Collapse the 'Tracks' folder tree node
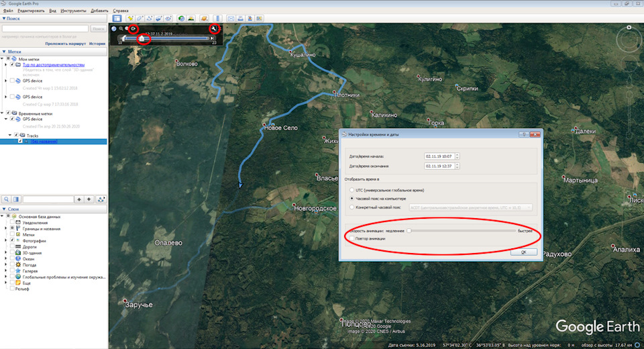 click(10, 136)
